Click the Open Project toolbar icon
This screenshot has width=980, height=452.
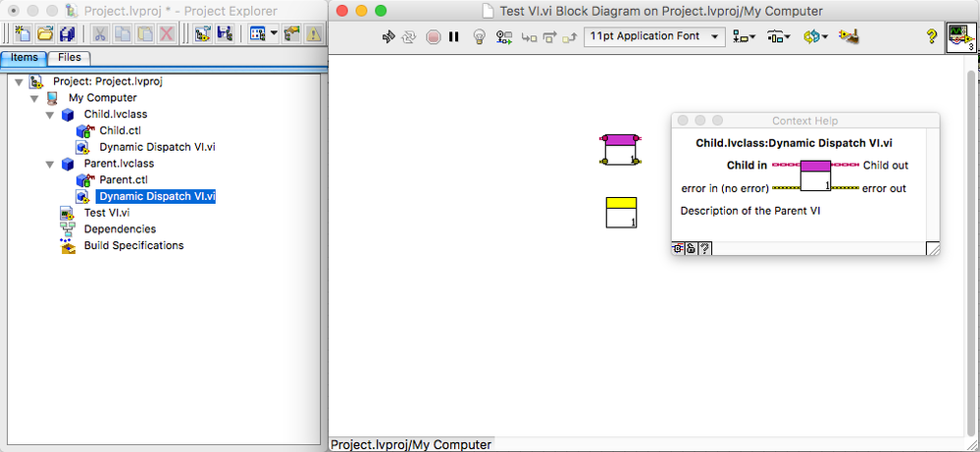202,33
